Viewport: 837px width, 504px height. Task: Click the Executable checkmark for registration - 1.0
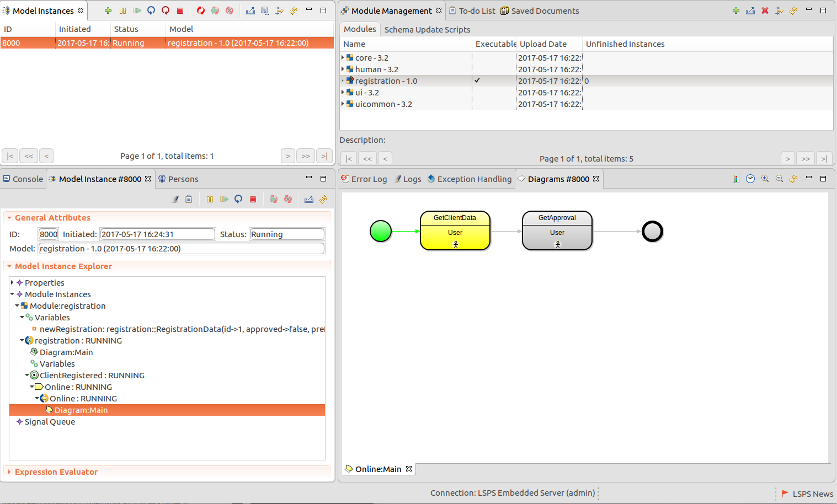click(x=477, y=81)
